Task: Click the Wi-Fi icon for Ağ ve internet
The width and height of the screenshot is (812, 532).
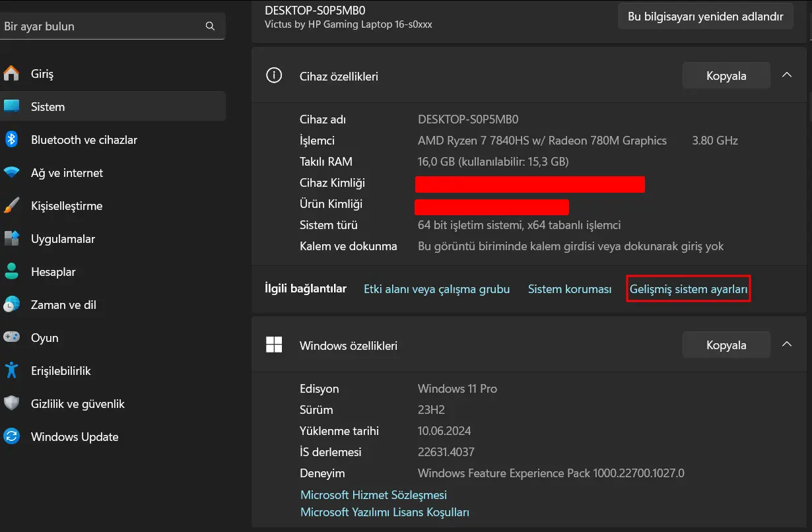Action: (x=11, y=172)
